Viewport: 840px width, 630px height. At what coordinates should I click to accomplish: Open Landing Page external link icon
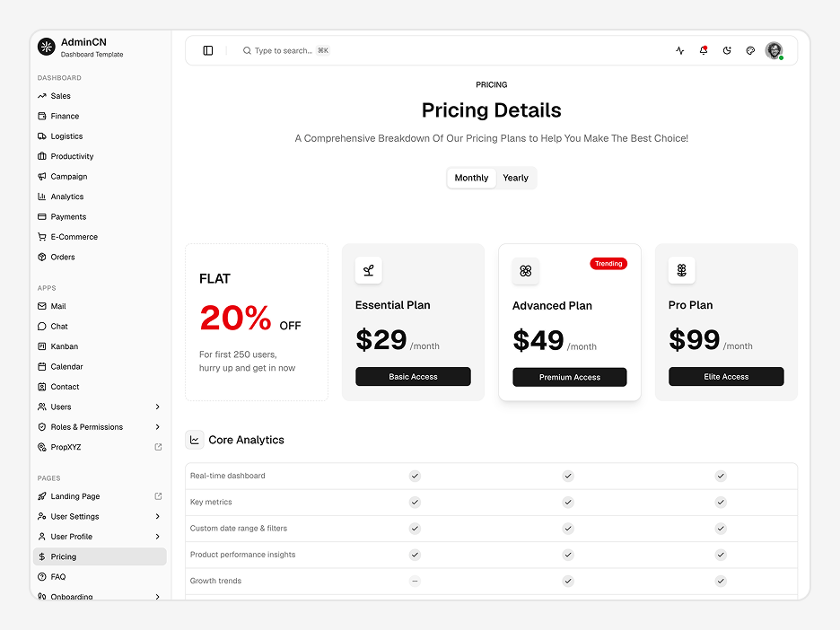(158, 496)
